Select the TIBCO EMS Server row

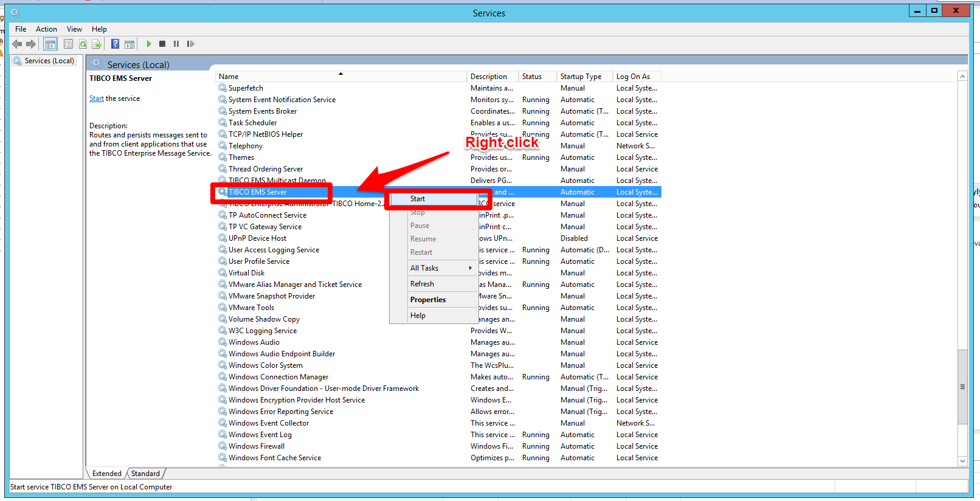coord(438,192)
